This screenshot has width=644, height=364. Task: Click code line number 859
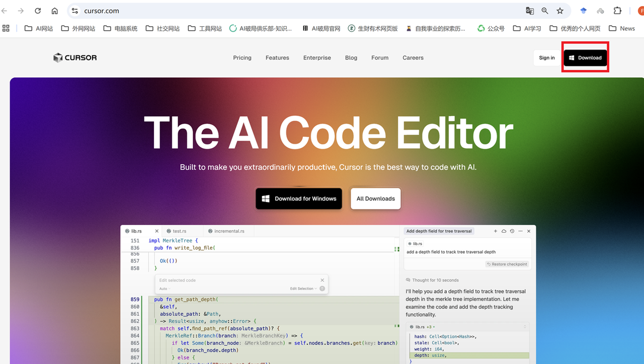[135, 300]
